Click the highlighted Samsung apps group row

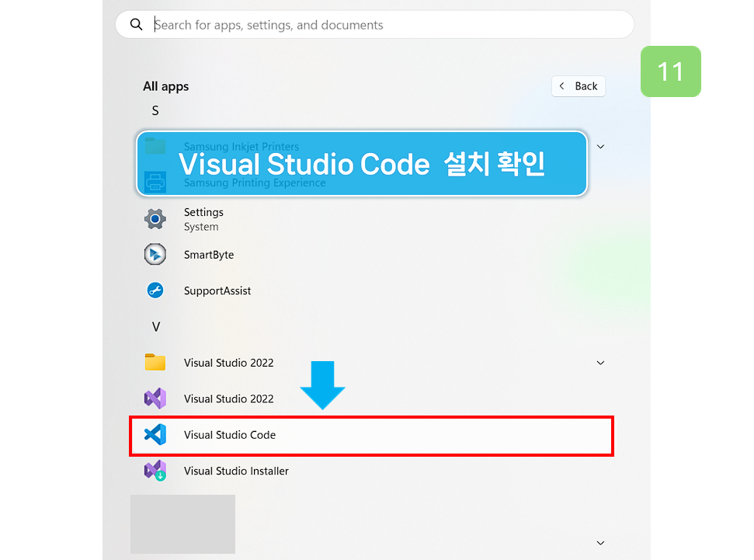pos(361,163)
